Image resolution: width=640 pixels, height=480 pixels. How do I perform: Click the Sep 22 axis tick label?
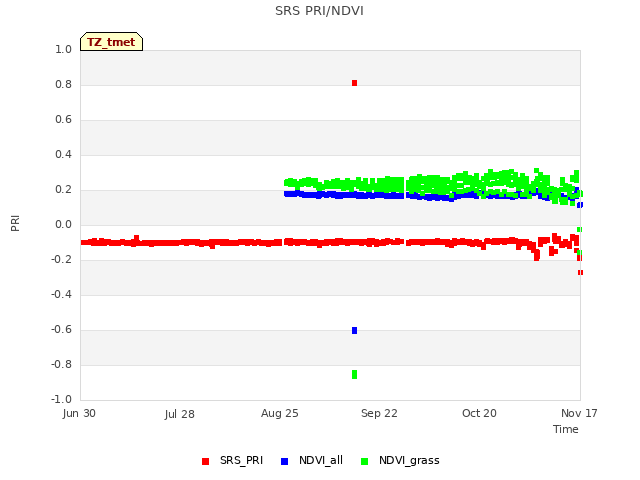pos(379,413)
